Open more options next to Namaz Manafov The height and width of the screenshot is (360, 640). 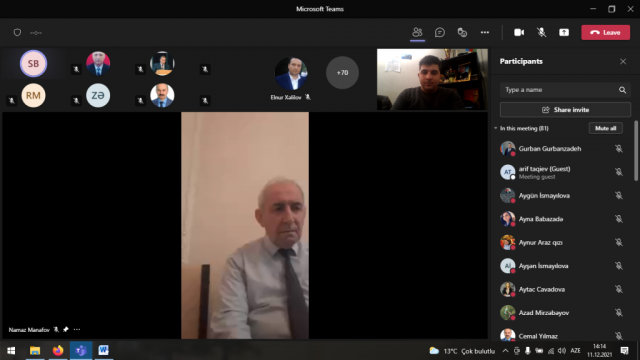tap(77, 329)
